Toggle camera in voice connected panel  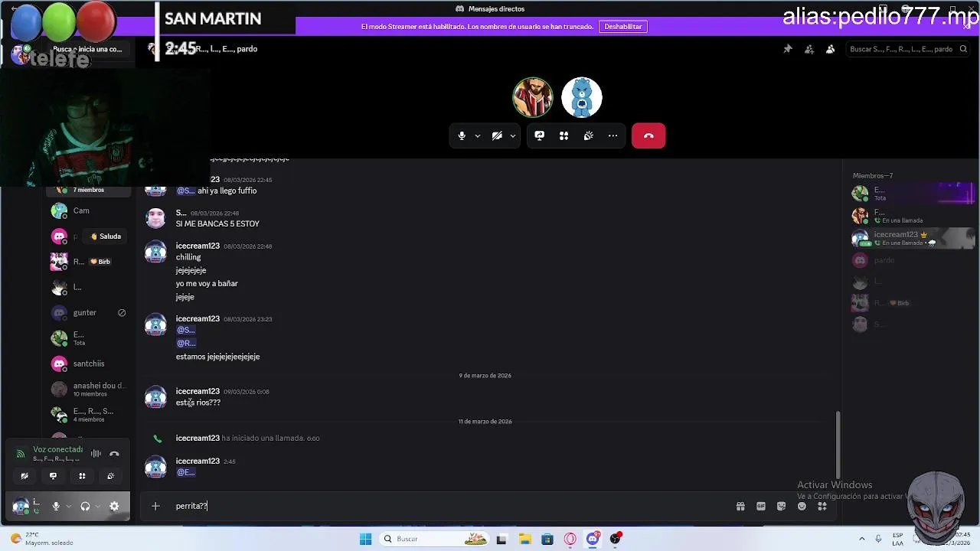click(x=24, y=476)
